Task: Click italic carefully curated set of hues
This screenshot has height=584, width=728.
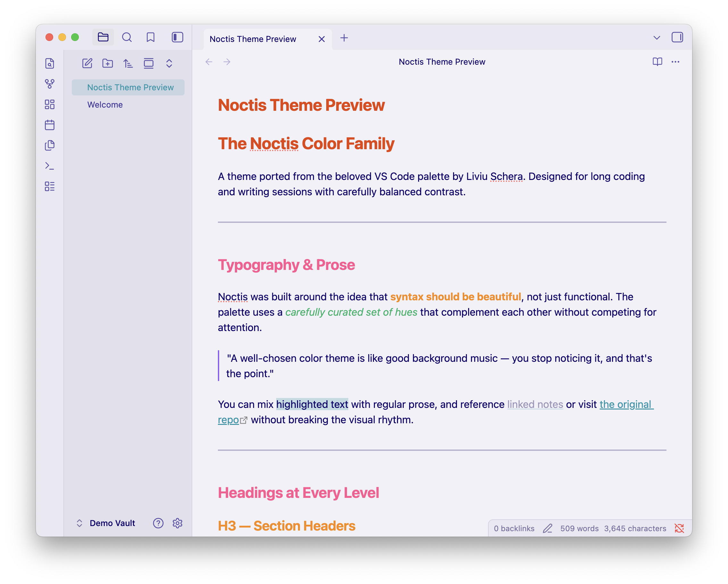Action: (351, 312)
